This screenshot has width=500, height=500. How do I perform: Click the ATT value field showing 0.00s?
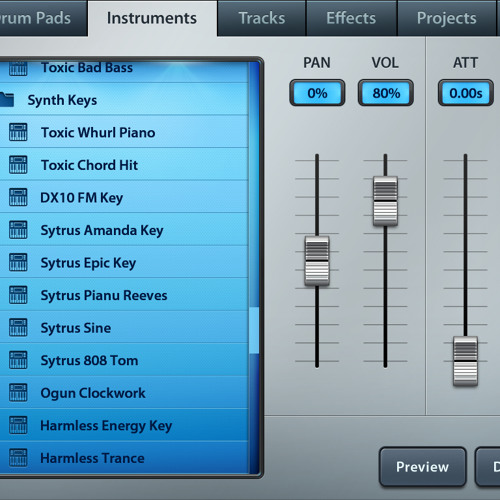pyautogui.click(x=466, y=93)
